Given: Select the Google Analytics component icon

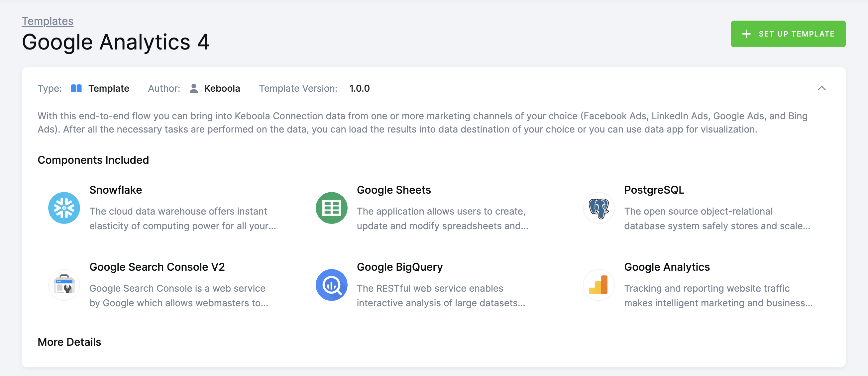Looking at the screenshot, I should 599,285.
